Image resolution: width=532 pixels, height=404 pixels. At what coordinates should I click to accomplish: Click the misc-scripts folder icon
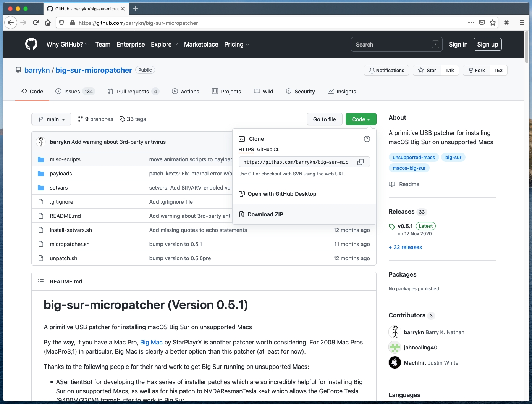41,159
